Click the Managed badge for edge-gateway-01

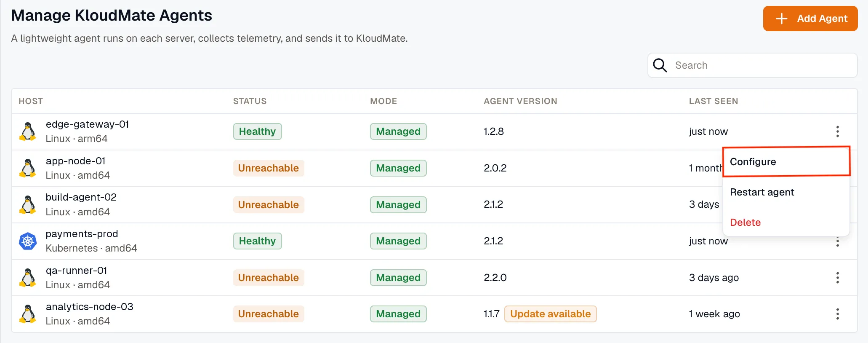click(398, 131)
